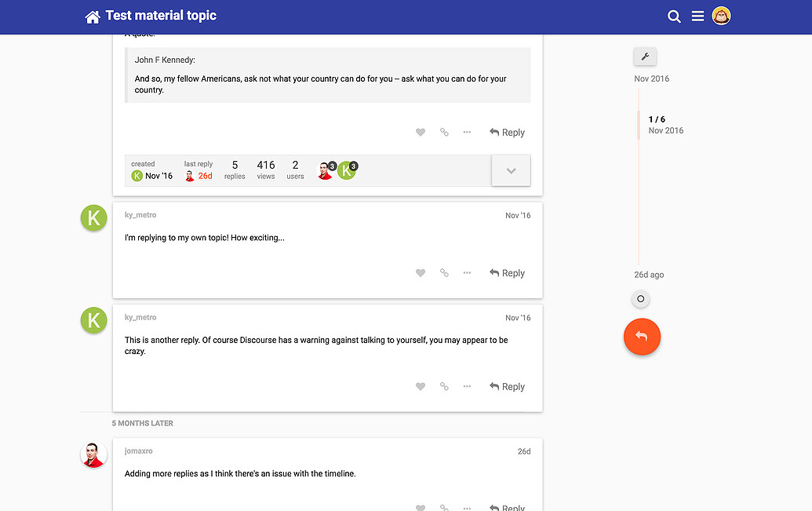
Task: Open jomaxro's avatar beside latest post
Action: (x=94, y=455)
